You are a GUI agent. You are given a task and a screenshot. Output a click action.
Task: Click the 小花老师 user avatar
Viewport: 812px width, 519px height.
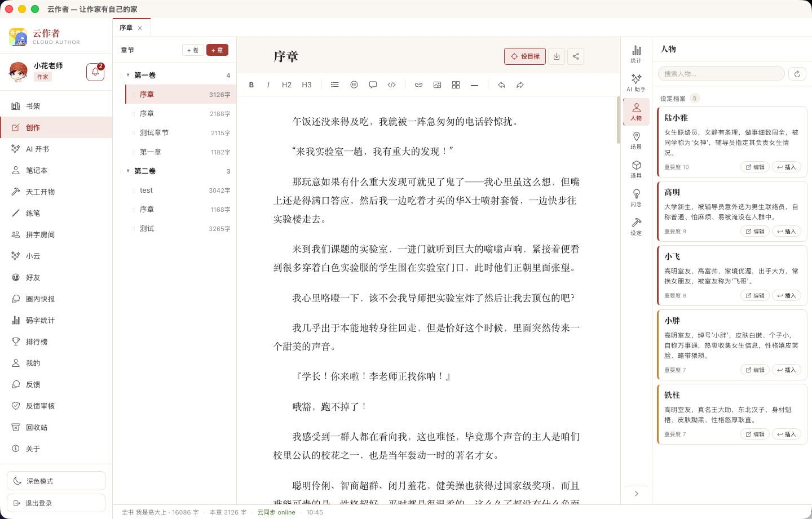(x=19, y=72)
